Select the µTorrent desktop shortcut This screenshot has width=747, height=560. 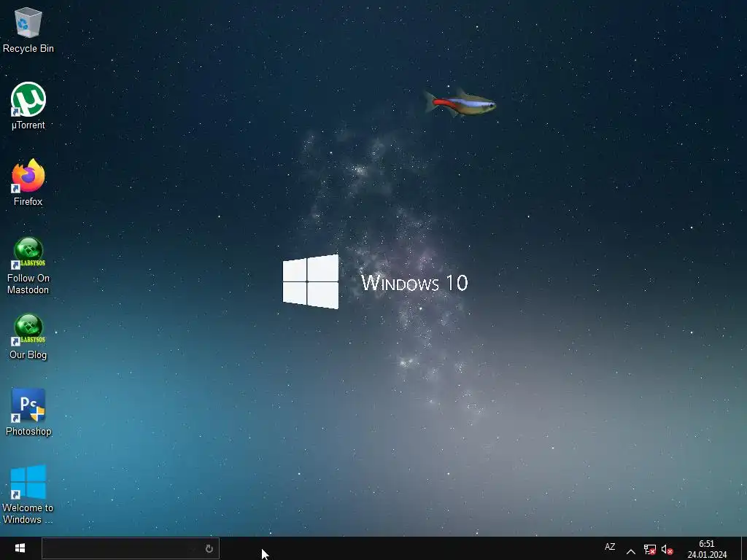(28, 106)
